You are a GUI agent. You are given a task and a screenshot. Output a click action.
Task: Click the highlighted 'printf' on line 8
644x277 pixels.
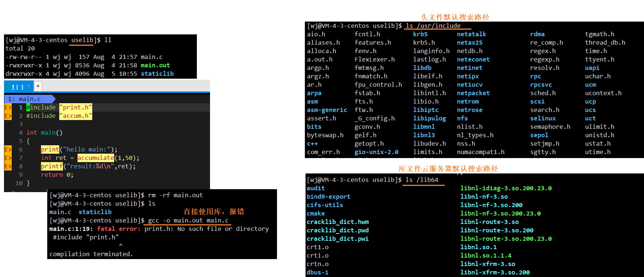(52, 166)
